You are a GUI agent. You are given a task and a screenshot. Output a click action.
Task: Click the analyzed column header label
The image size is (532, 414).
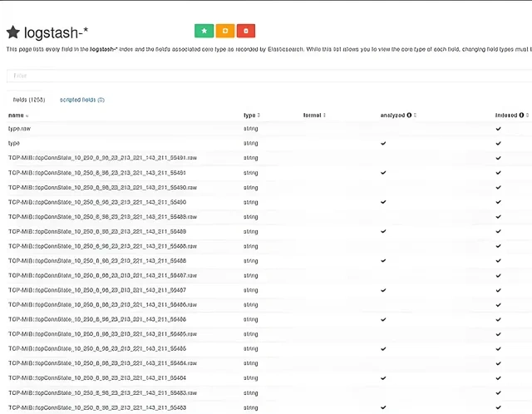coord(392,116)
